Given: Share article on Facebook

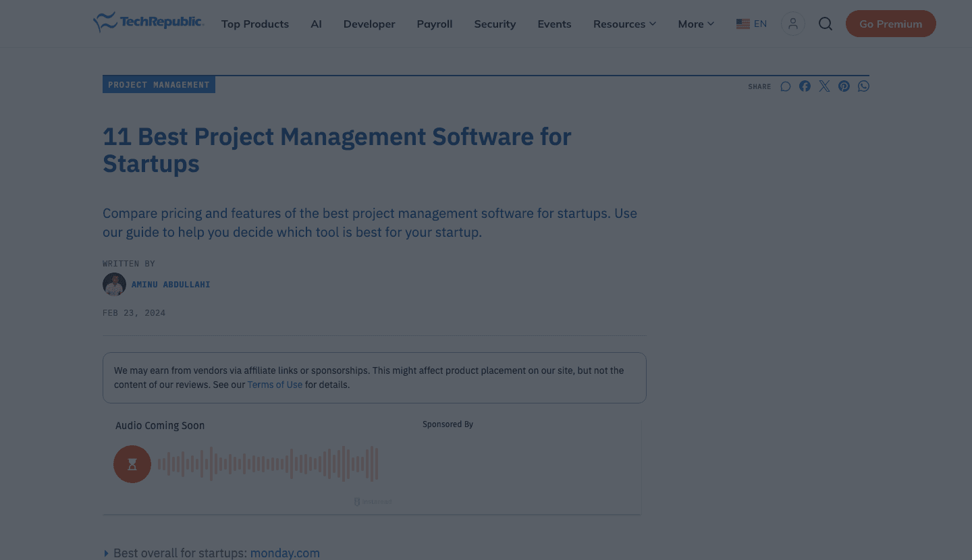Looking at the screenshot, I should click(805, 86).
